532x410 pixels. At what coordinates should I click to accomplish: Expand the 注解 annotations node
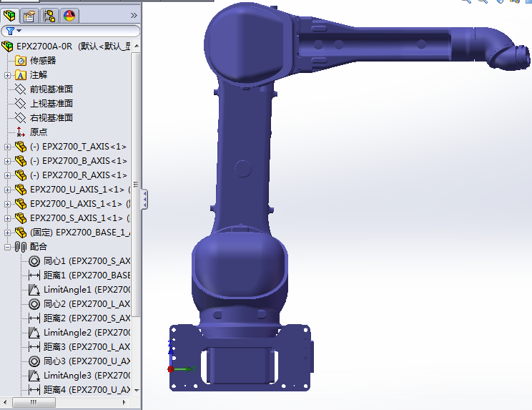[x=7, y=75]
